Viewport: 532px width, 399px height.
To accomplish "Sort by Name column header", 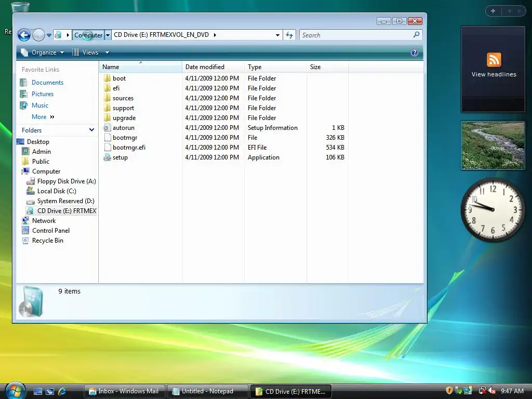I will [141, 67].
